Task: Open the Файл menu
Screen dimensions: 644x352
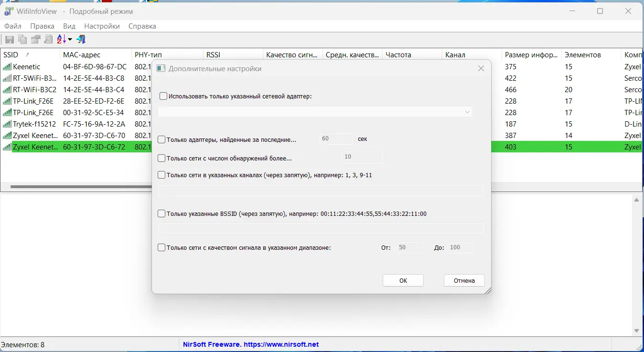Action: coord(13,26)
